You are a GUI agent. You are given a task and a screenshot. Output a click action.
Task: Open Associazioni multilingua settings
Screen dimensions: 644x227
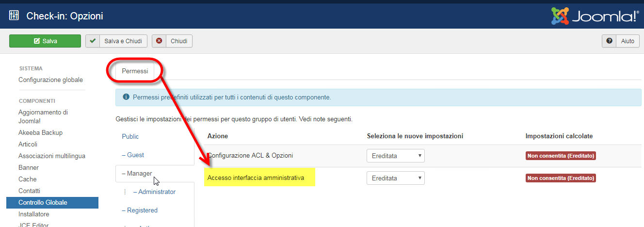pyautogui.click(x=52, y=156)
